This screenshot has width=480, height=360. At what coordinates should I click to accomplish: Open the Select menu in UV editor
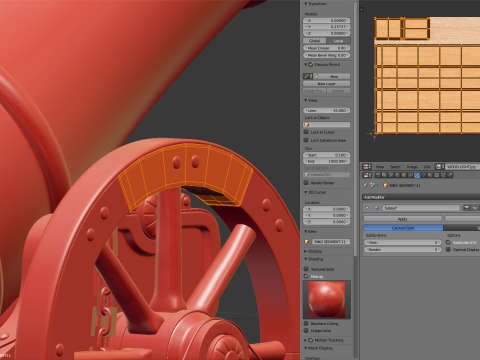pos(395,167)
